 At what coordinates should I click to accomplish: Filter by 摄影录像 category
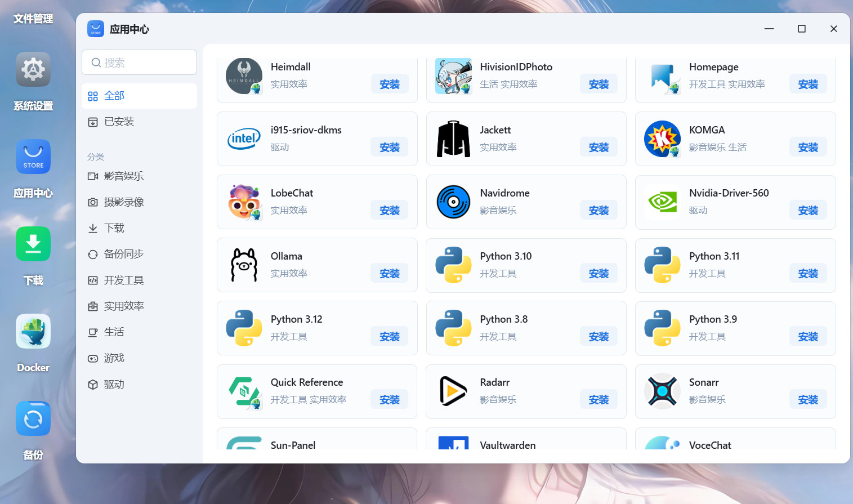click(x=139, y=202)
